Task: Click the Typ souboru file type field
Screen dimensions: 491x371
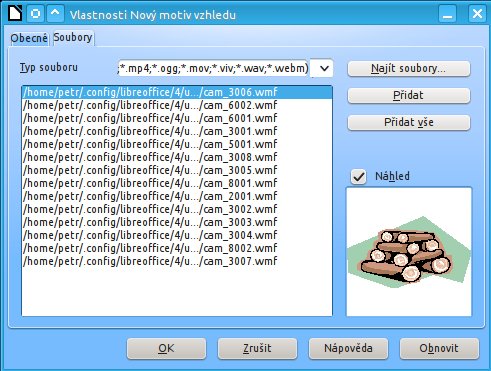Action: (x=213, y=68)
